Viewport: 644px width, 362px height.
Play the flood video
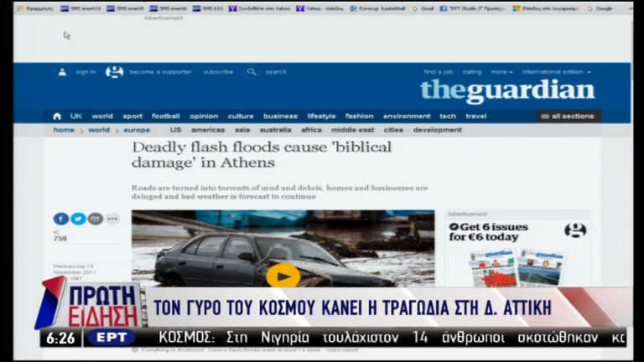point(283,277)
